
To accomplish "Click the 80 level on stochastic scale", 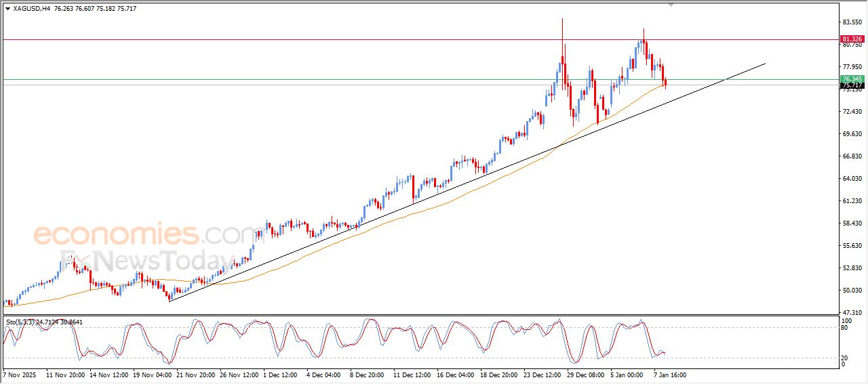I will pos(845,328).
